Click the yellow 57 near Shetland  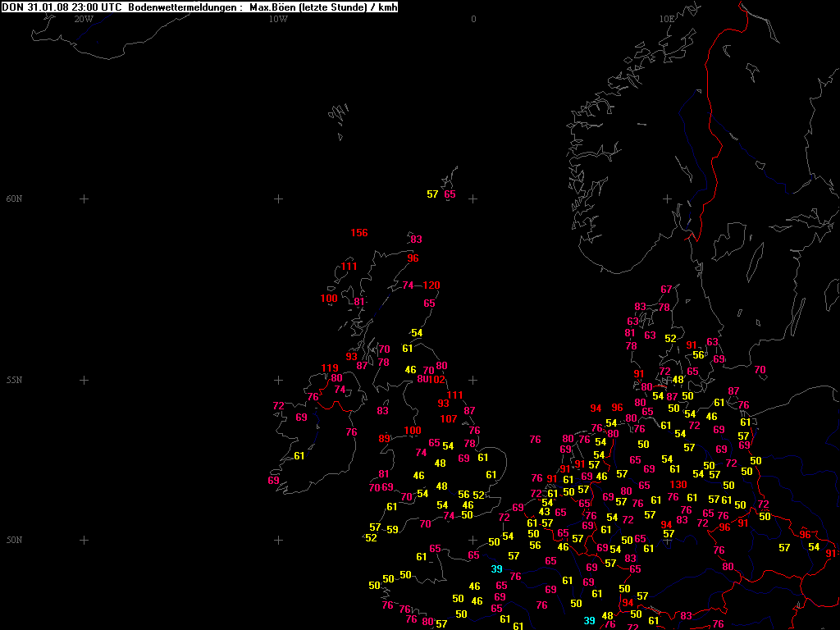(x=432, y=194)
